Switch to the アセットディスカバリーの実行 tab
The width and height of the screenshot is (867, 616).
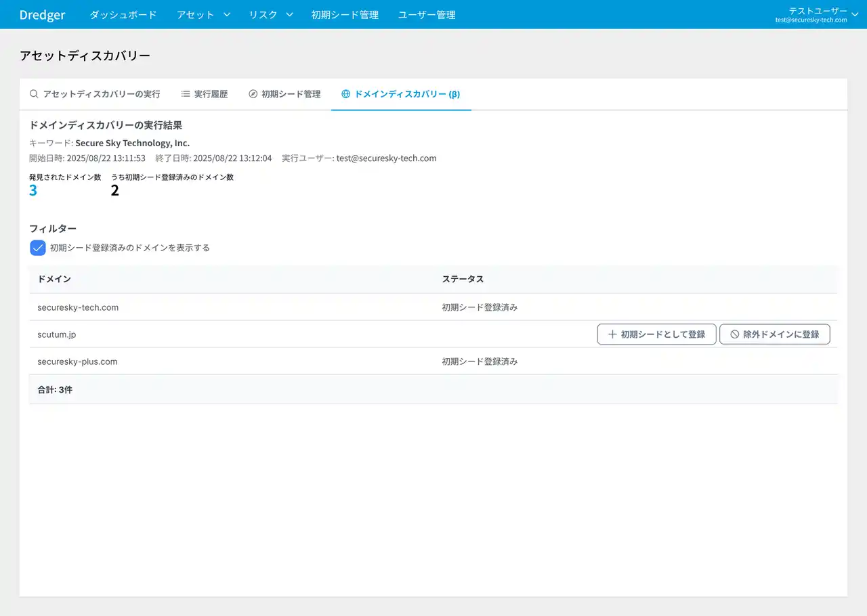(96, 94)
